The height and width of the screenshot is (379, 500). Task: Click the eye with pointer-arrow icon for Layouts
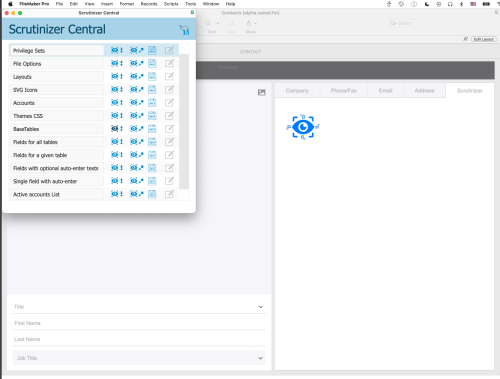tap(137, 76)
